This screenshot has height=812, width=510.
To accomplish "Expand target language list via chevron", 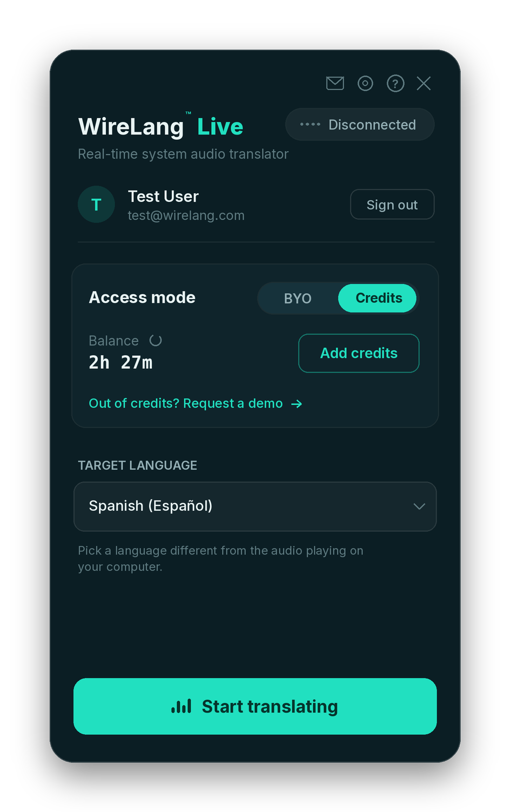I will click(419, 506).
